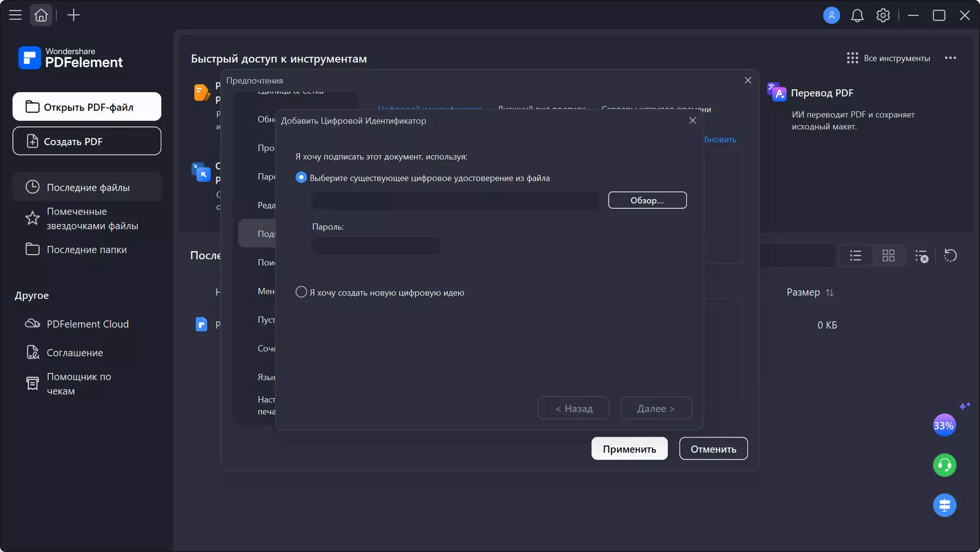
Task: Click the Обзор... browse button
Action: pos(647,200)
